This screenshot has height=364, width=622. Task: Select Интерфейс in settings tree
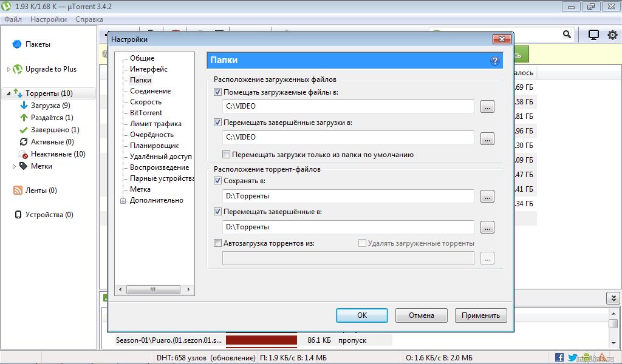pos(149,69)
